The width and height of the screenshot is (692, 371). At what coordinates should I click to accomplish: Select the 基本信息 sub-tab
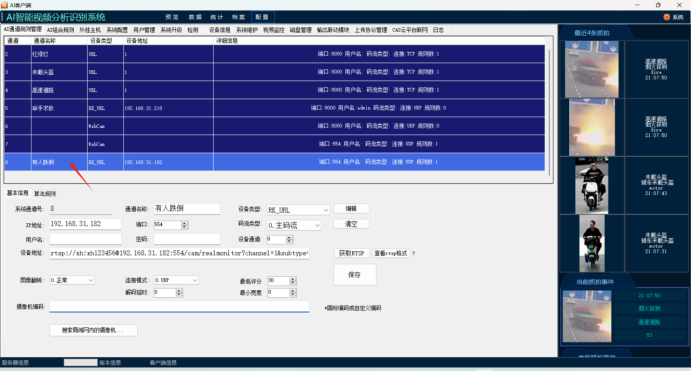click(x=18, y=193)
